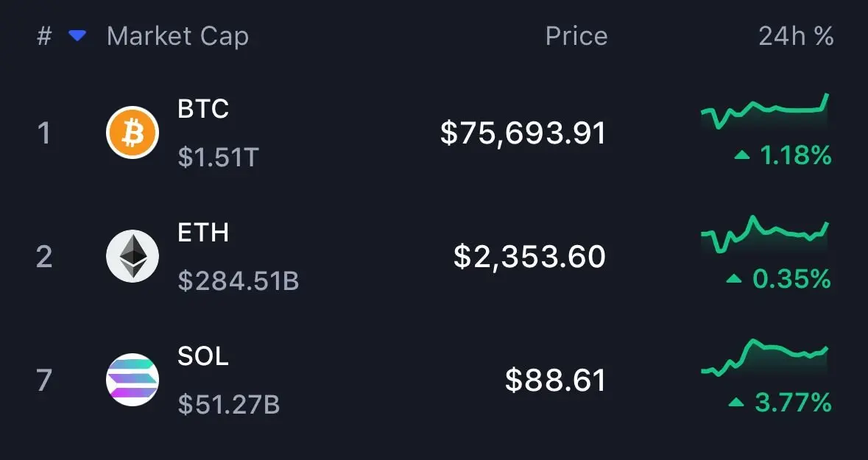The height and width of the screenshot is (460, 868).
Task: Open the SOL ticker link
Action: pyautogui.click(x=203, y=356)
